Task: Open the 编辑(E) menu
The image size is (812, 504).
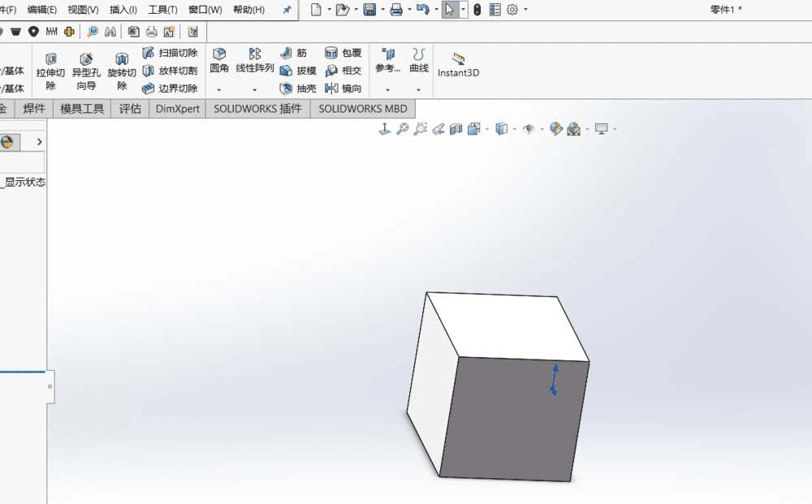Action: [42, 10]
